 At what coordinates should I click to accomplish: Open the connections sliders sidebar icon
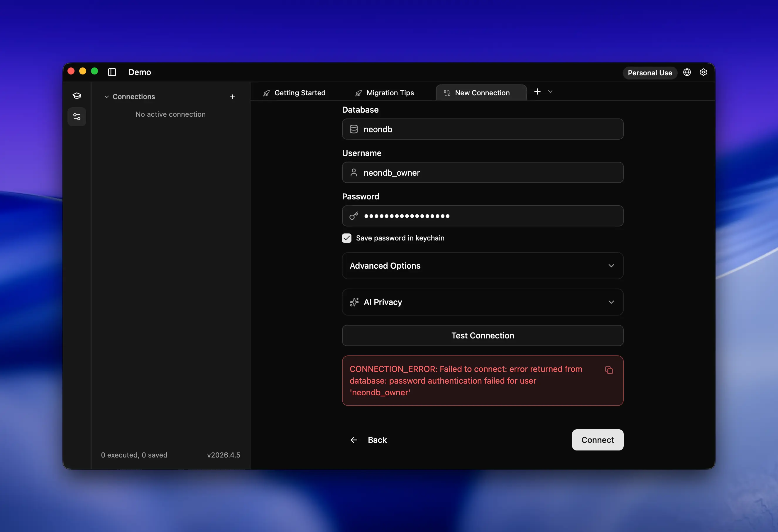click(77, 117)
